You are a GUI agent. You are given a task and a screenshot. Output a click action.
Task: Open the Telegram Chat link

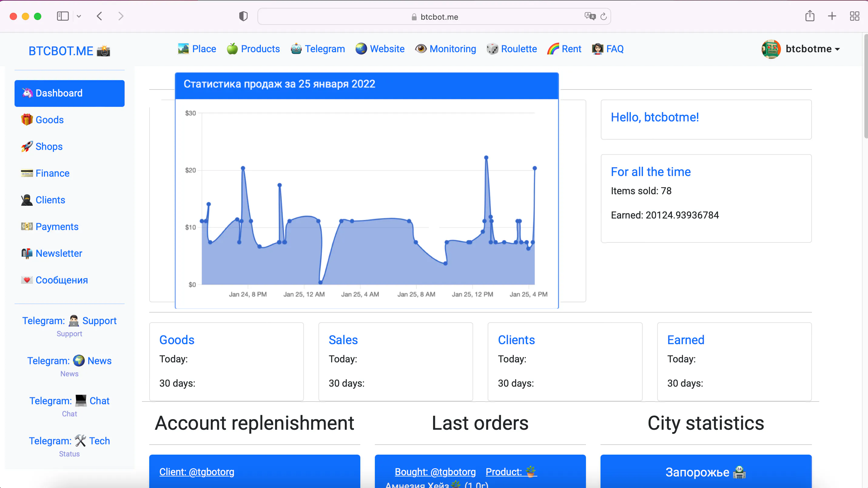coord(69,401)
